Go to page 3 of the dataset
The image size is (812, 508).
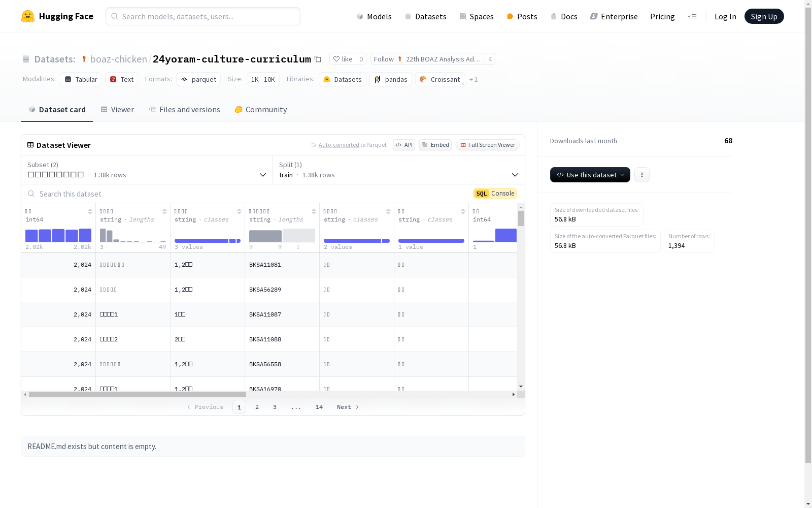(275, 407)
